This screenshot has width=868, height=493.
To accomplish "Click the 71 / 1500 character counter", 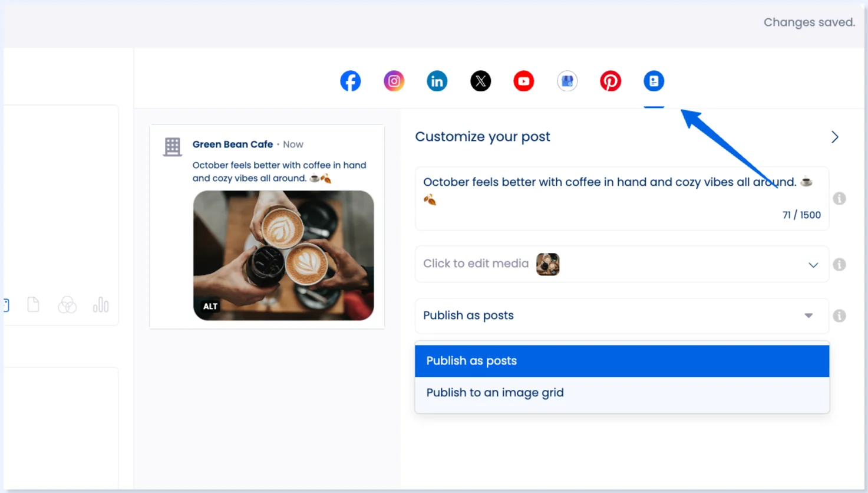I will tap(801, 215).
